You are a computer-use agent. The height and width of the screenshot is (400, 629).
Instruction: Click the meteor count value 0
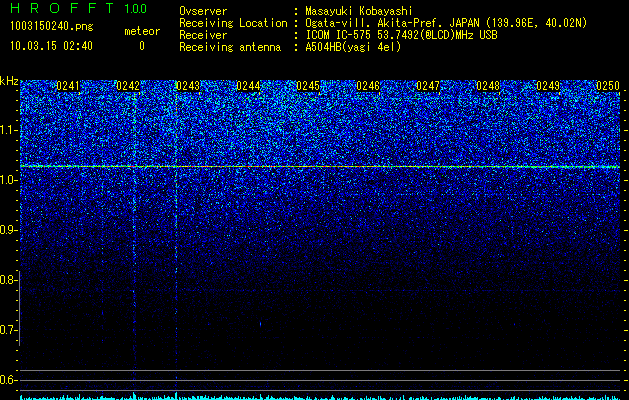tap(142, 46)
